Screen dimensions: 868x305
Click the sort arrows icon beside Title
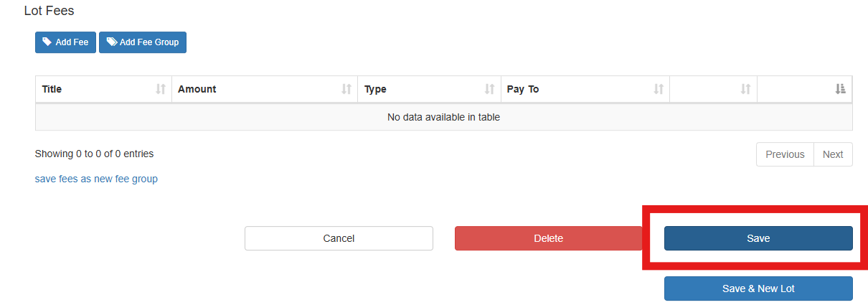(161, 89)
